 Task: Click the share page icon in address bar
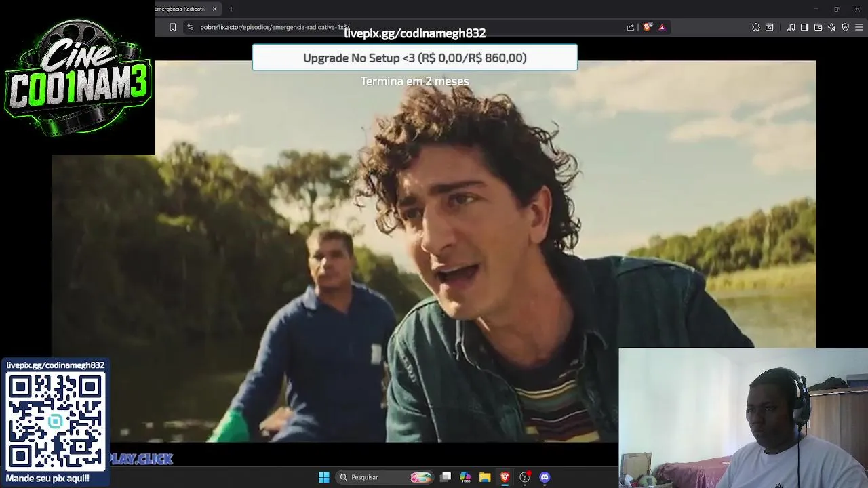[631, 27]
